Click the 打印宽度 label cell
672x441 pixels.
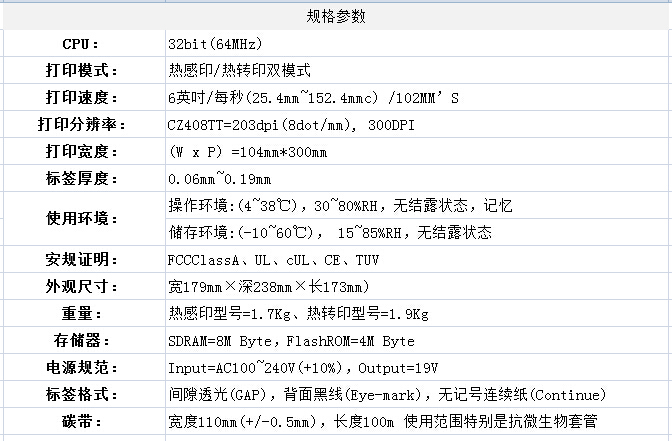(x=81, y=152)
